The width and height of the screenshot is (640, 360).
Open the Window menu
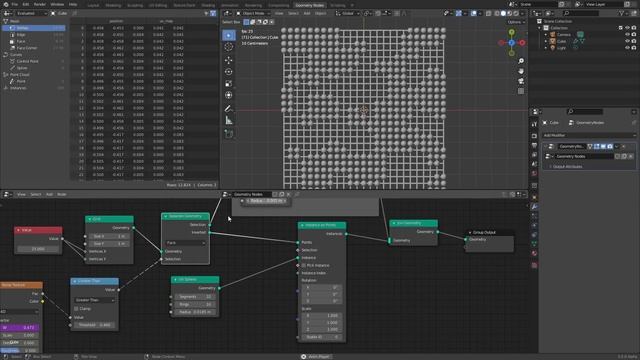tap(57, 4)
